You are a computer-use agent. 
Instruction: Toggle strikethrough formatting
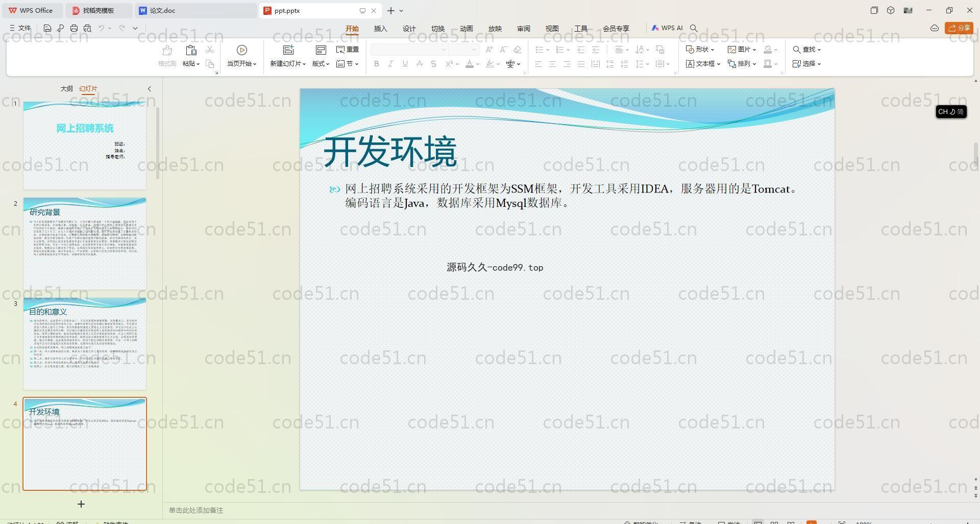[x=420, y=64]
